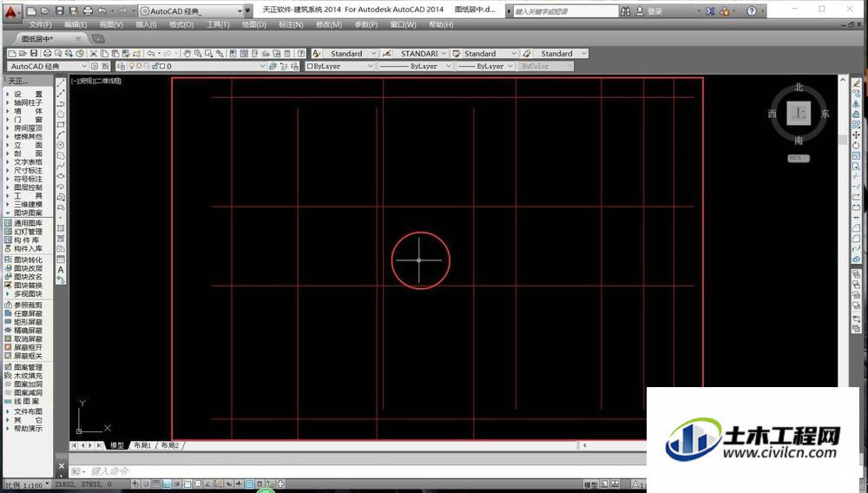Click the Autodesk Exchange X icon
Image resolution: width=868 pixels, height=493 pixels.
click(710, 11)
